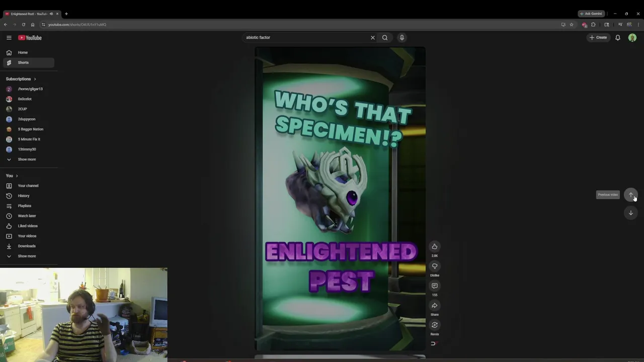Go to the next video down arrow
Screen dimensions: 644x362
click(631, 213)
